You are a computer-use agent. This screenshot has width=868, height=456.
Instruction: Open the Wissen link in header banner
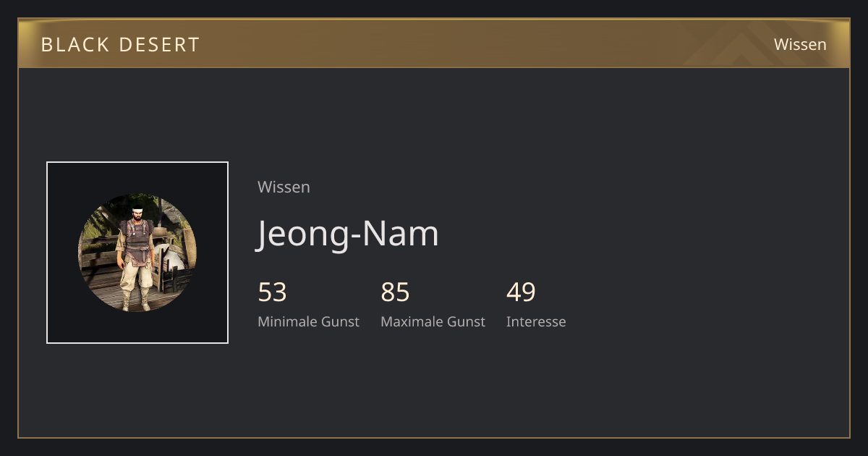click(800, 44)
